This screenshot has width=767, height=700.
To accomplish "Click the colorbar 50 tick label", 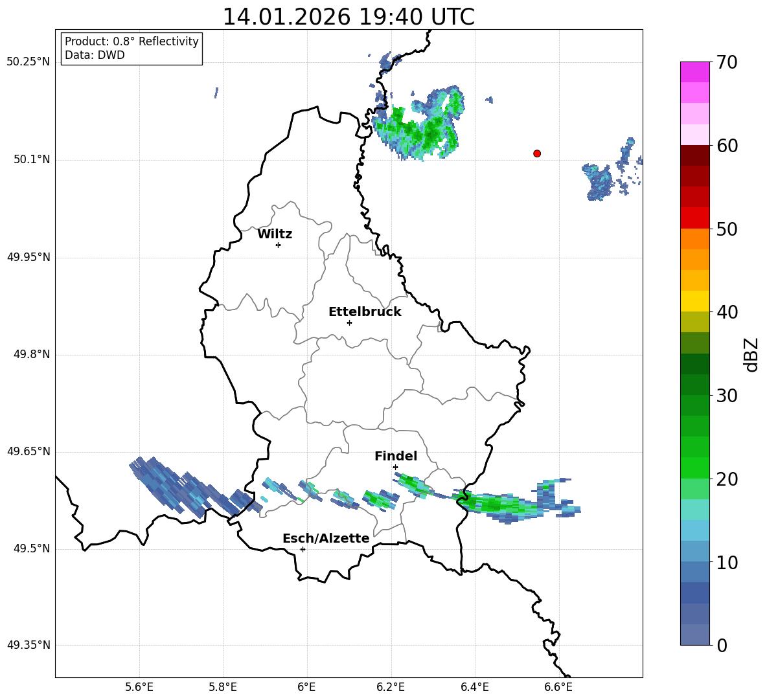I will point(727,229).
